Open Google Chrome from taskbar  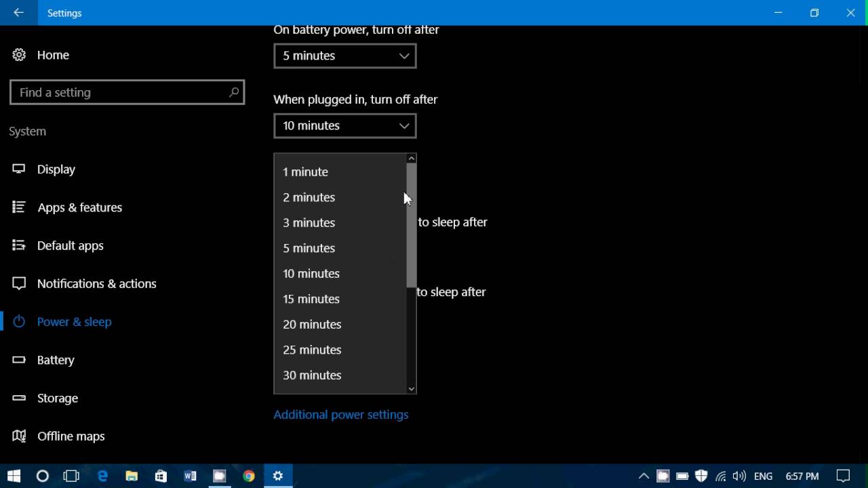tap(249, 476)
